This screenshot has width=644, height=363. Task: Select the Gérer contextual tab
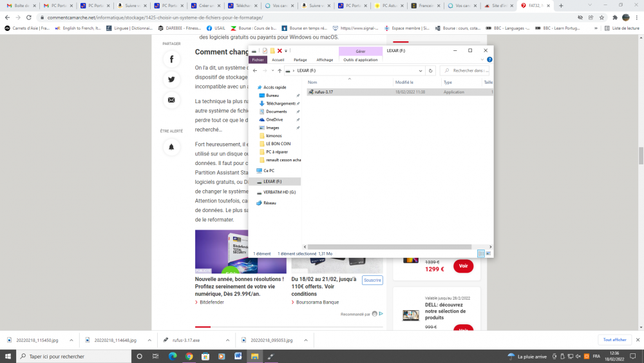tap(361, 51)
